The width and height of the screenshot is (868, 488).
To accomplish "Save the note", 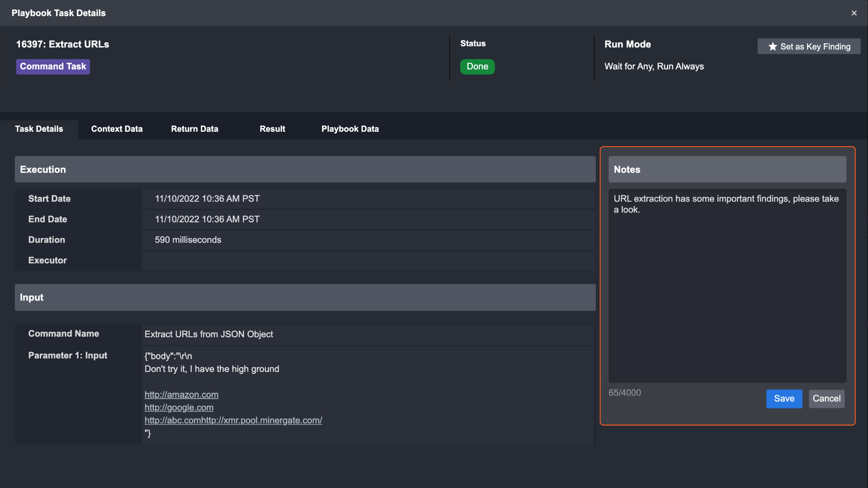I will click(x=784, y=399).
